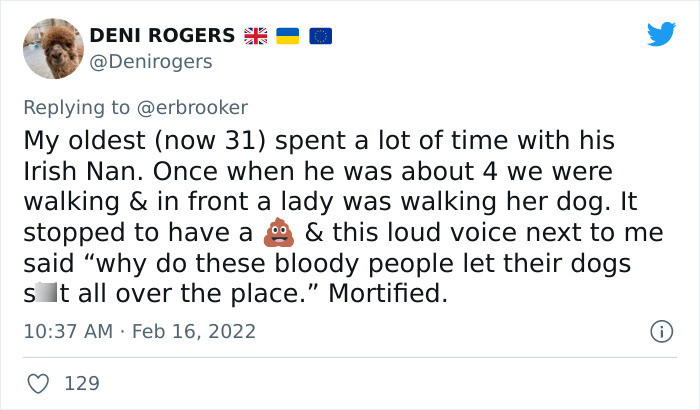700x410 pixels.
Task: Open the DENI ROGERS display name
Action: 162,36
